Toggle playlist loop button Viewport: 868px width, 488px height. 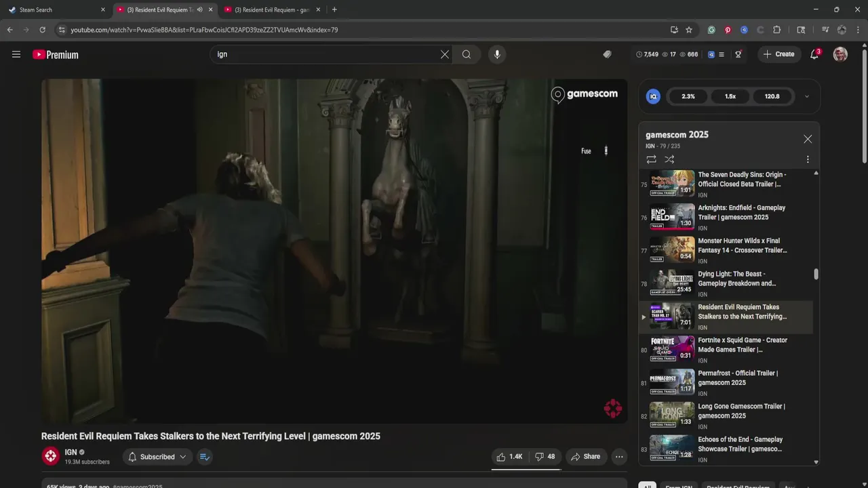click(651, 159)
